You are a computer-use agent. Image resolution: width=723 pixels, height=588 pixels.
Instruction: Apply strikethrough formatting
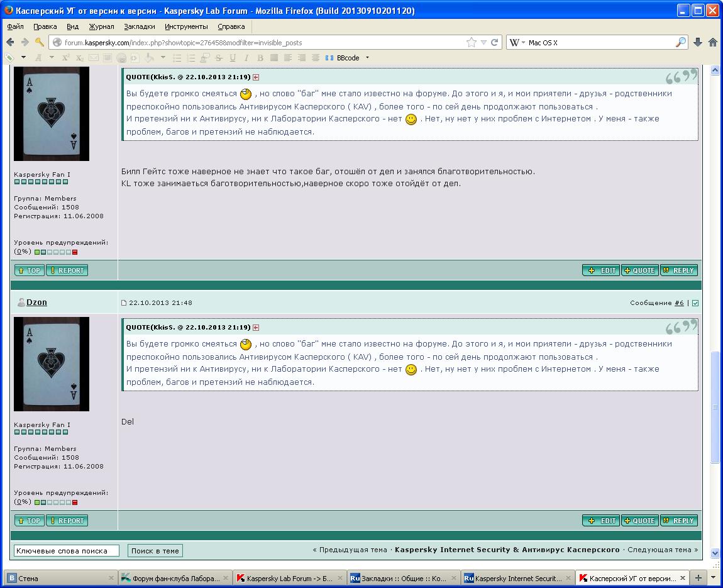tap(219, 58)
